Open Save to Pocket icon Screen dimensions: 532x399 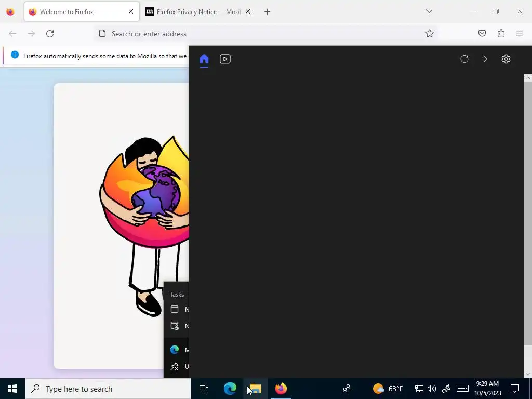click(x=482, y=33)
